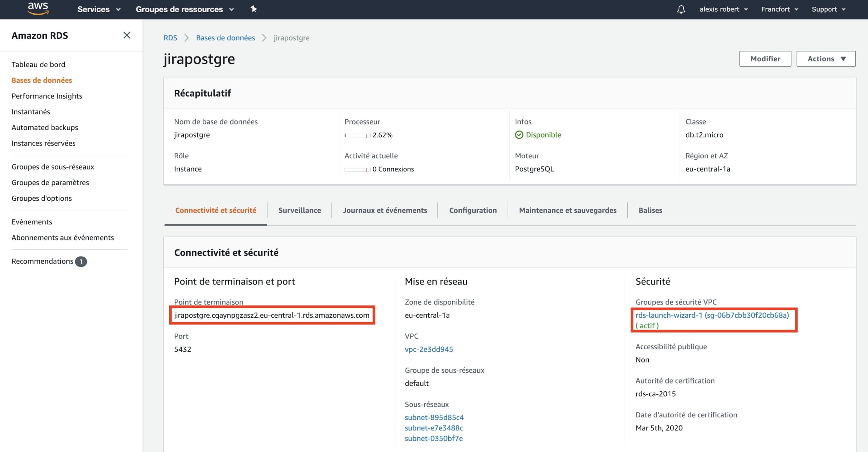Switch to Connectivité et sécurité tab
The width and height of the screenshot is (868, 452).
216,210
